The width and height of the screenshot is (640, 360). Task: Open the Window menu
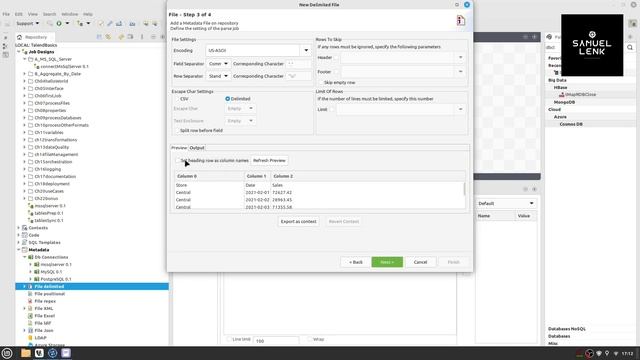point(69,14)
